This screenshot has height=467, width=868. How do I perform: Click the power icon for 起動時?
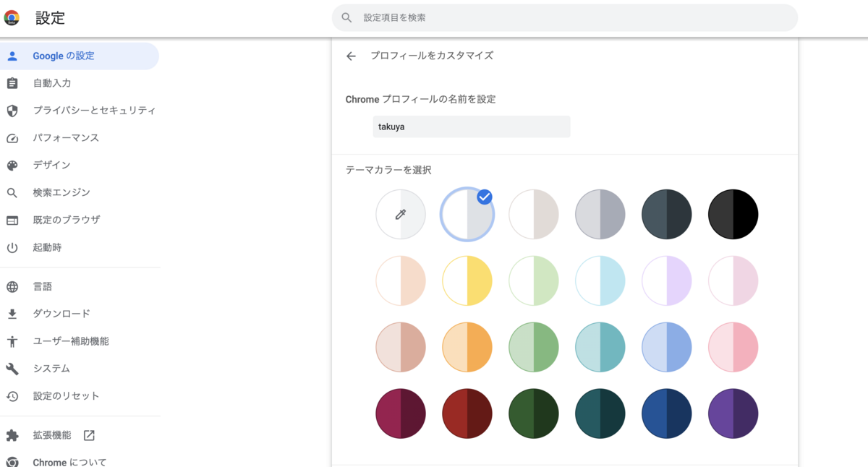click(12, 248)
